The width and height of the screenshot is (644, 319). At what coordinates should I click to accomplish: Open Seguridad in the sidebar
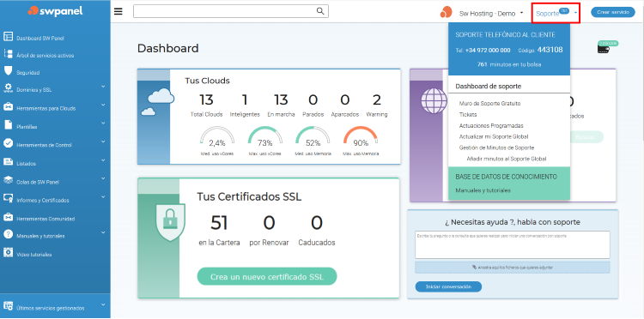point(28,73)
